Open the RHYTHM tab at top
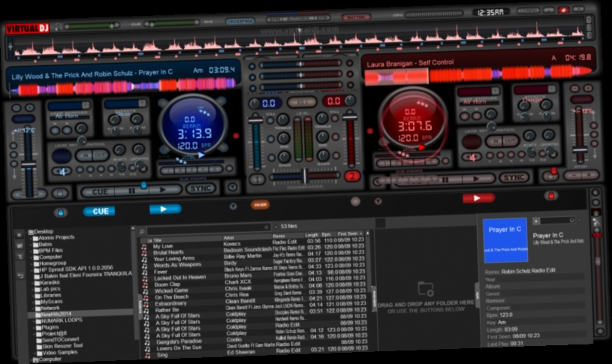This screenshot has height=364, width=612. [x=357, y=17]
